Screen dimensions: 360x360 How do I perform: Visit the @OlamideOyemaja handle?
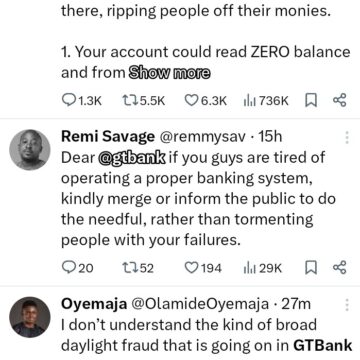pyautogui.click(x=199, y=304)
